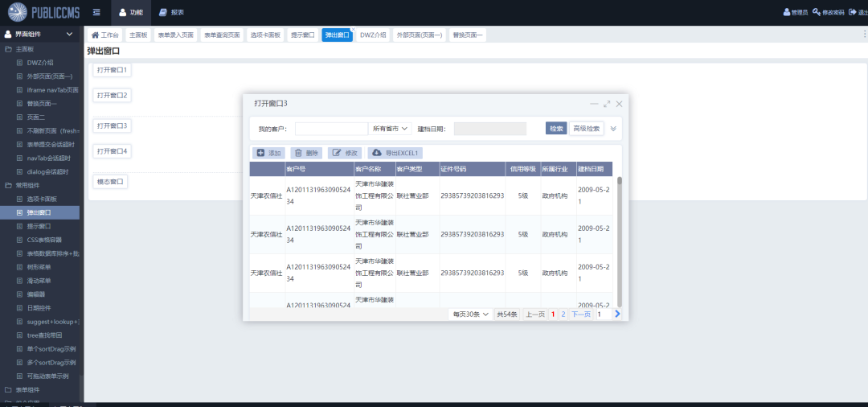Click the blue go-to-page arrow

tap(617, 314)
